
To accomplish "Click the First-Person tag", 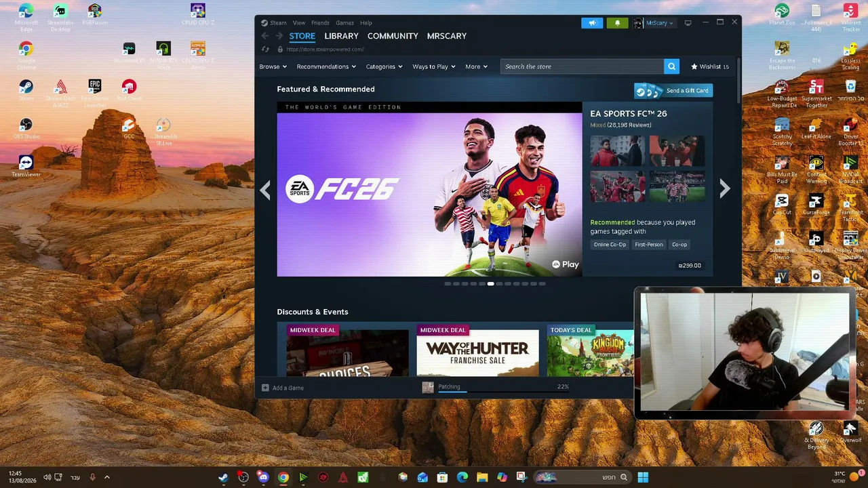I will 649,245.
